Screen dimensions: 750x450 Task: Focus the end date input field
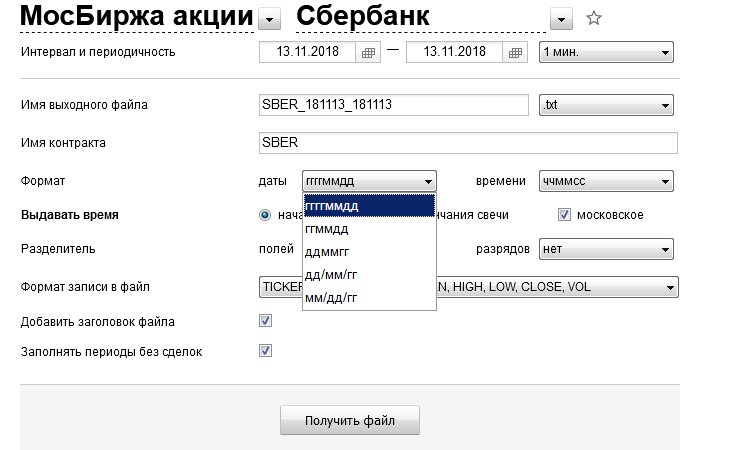[x=454, y=52]
